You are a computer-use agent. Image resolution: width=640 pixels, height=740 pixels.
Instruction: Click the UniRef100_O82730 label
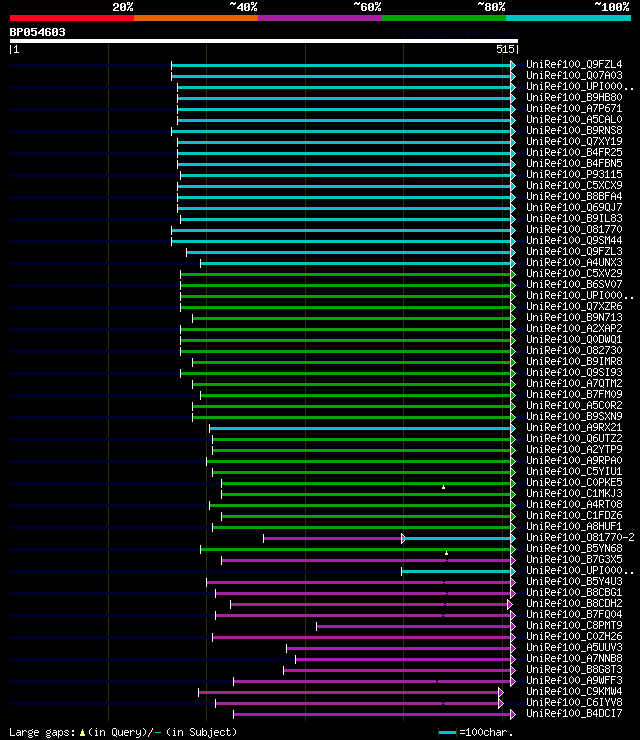pyautogui.click(x=574, y=351)
